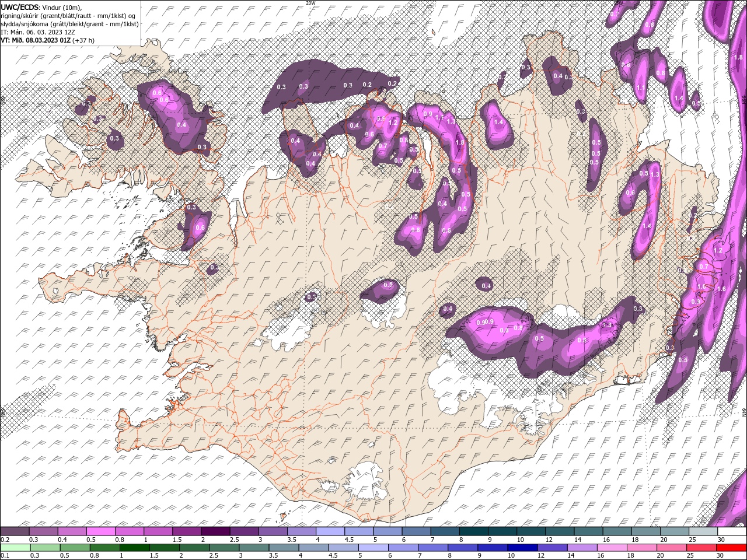Click the bright red swatch ending rain scale
Image resolution: width=747 pixels, height=560 pixels.
point(732,548)
